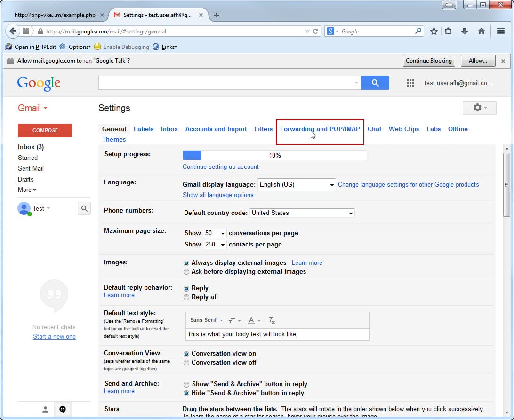The image size is (514, 420).
Task: Open Gmail display language dropdown
Action: tap(296, 185)
